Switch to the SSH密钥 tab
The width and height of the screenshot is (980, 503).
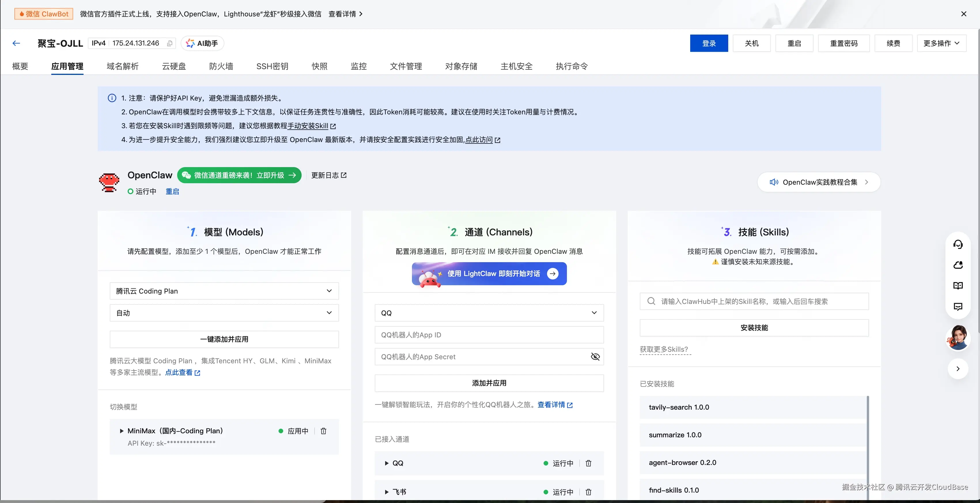[x=272, y=66]
